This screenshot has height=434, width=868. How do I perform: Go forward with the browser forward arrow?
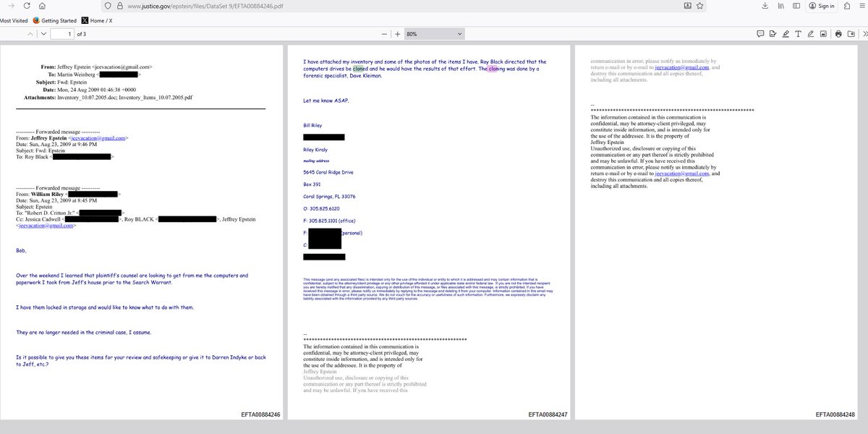(10, 6)
